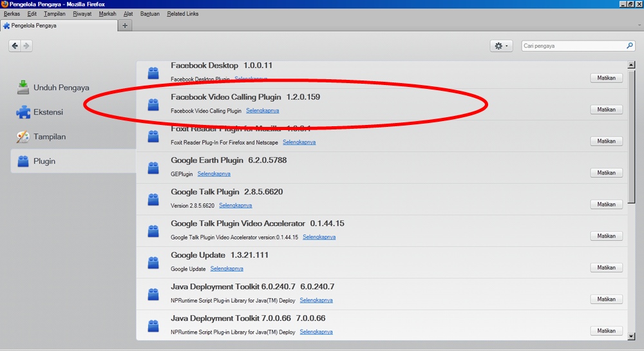Disable Google Earth Plugin with Matikan
644x351 pixels.
point(606,173)
